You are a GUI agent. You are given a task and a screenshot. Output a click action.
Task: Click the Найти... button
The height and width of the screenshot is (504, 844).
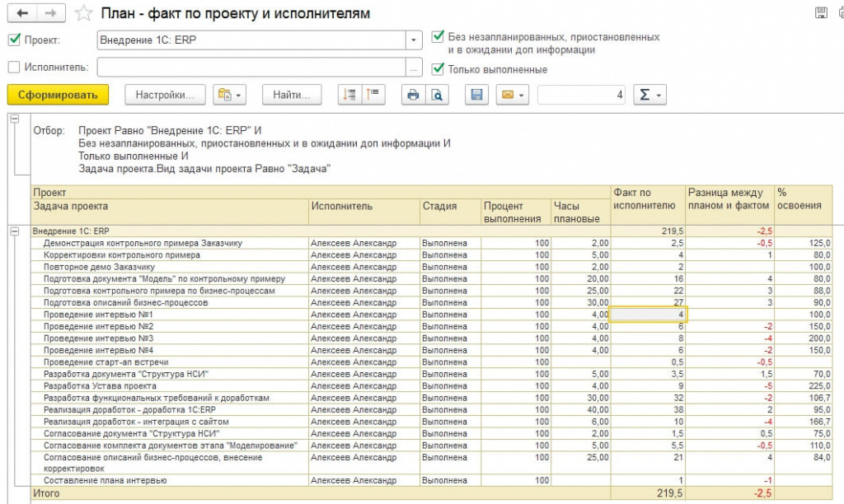(291, 96)
